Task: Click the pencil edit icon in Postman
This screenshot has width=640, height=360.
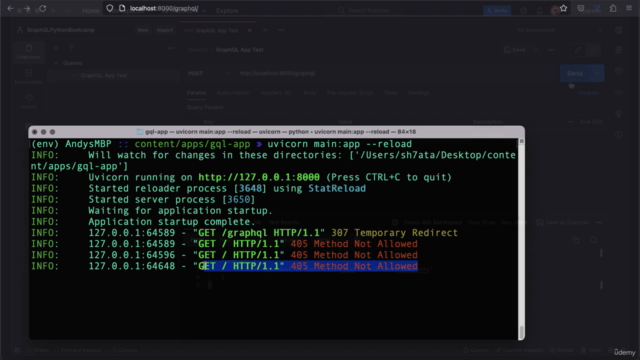Action: (x=578, y=50)
